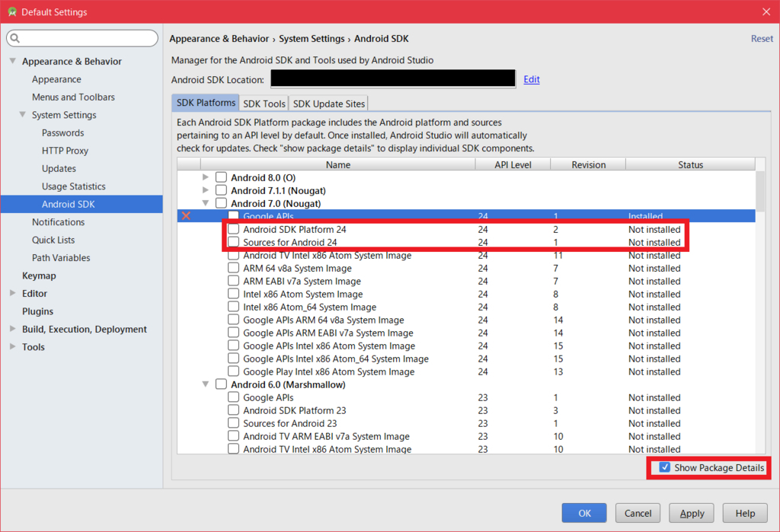Image resolution: width=780 pixels, height=532 pixels.
Task: Tick the Android 7.1.1 (Nougat) checkbox
Action: tap(222, 190)
